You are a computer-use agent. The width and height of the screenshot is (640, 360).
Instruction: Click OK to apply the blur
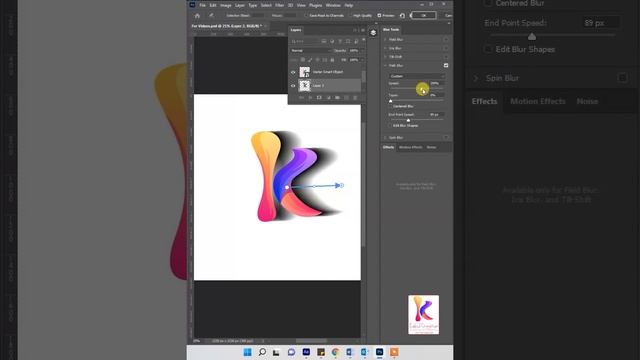point(423,16)
